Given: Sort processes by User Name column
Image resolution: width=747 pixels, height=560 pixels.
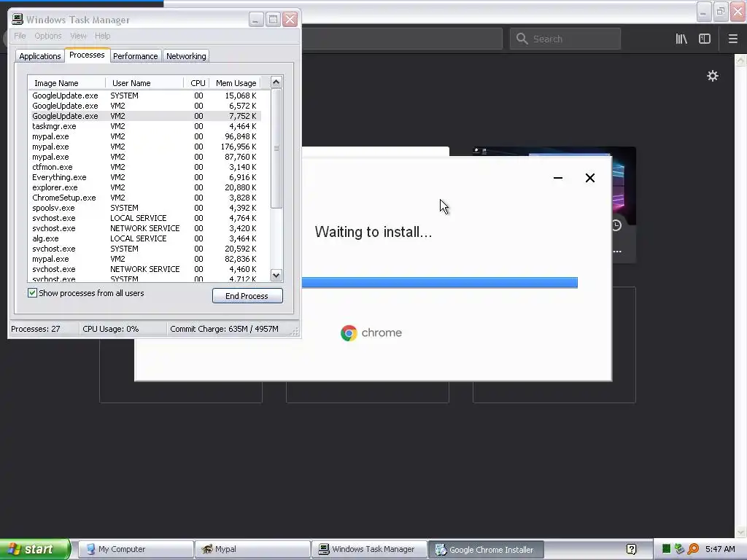Looking at the screenshot, I should pyautogui.click(x=144, y=83).
